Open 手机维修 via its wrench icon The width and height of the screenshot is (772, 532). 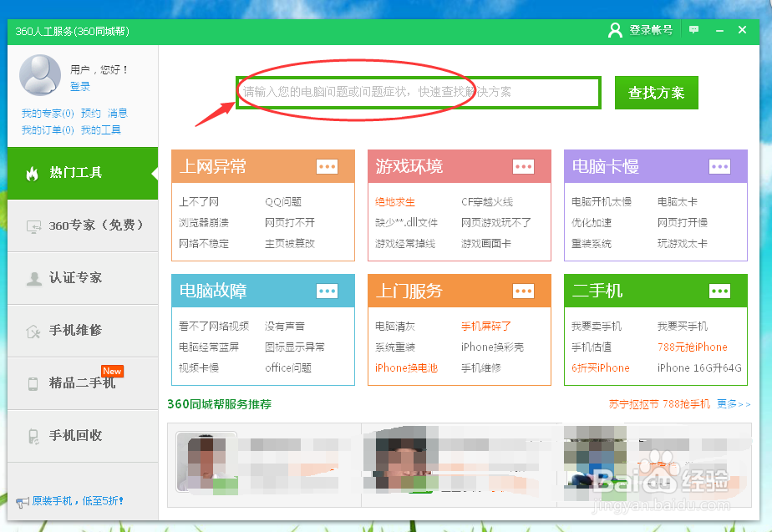(33, 331)
